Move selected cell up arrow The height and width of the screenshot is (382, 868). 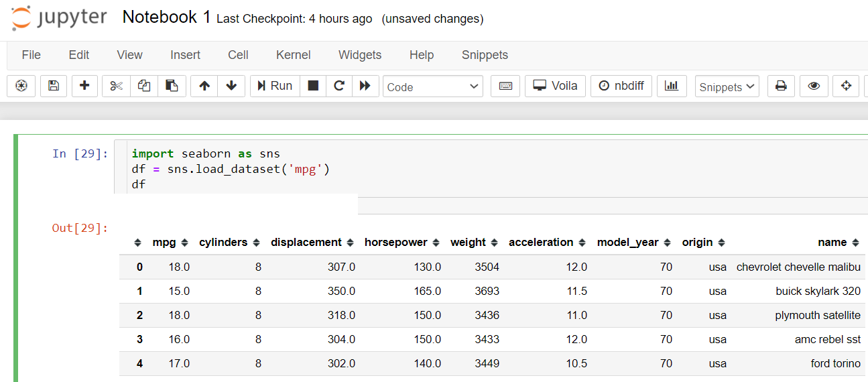coord(204,86)
